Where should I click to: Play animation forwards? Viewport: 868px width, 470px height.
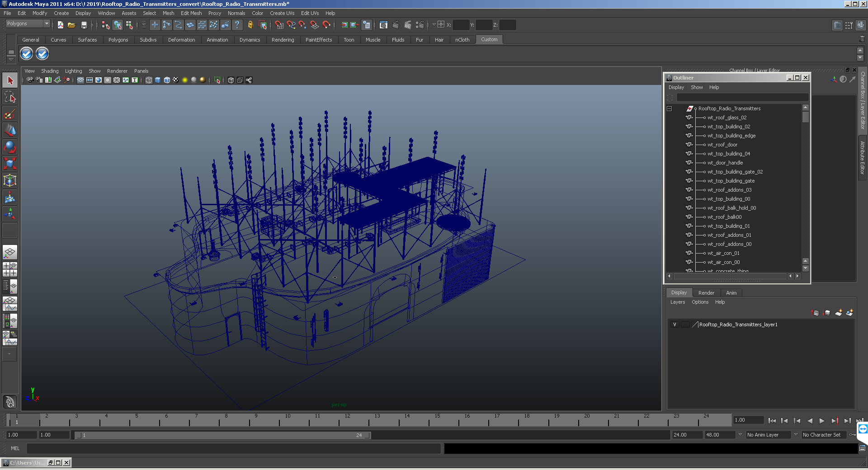pos(822,421)
